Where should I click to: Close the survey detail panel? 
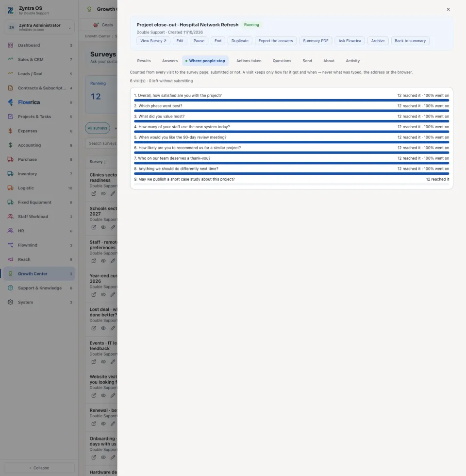pos(448,9)
